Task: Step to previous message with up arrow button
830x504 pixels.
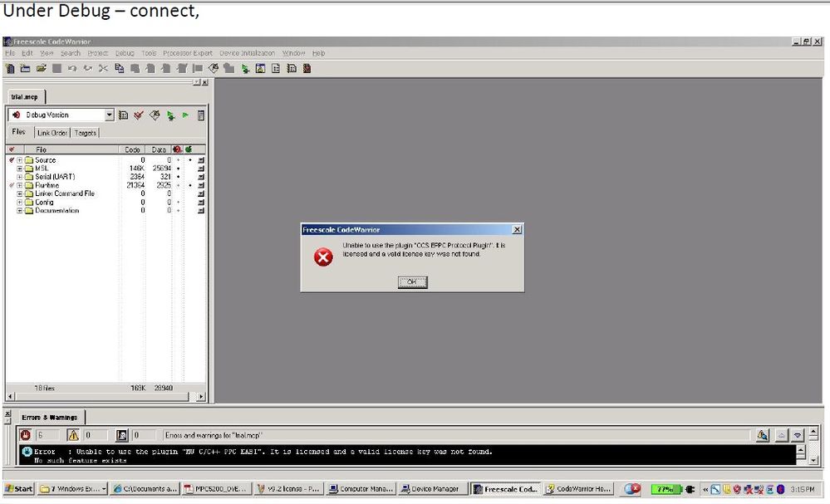Action: [781, 435]
